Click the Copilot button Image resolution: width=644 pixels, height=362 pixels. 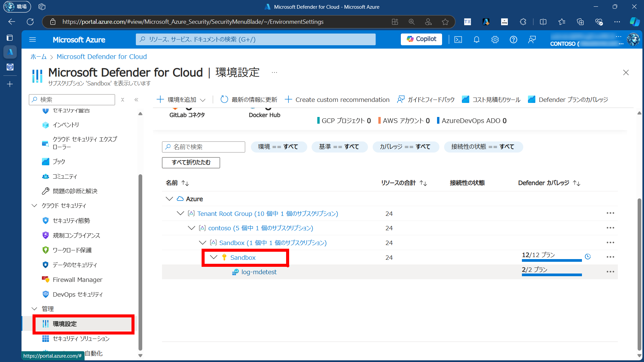[422, 39]
